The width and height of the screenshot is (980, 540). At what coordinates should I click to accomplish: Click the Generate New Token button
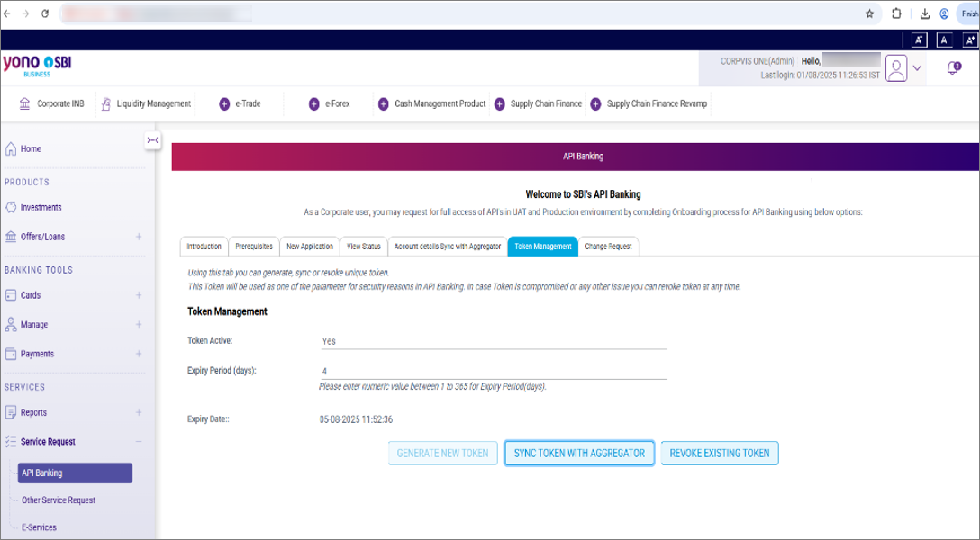(x=442, y=454)
